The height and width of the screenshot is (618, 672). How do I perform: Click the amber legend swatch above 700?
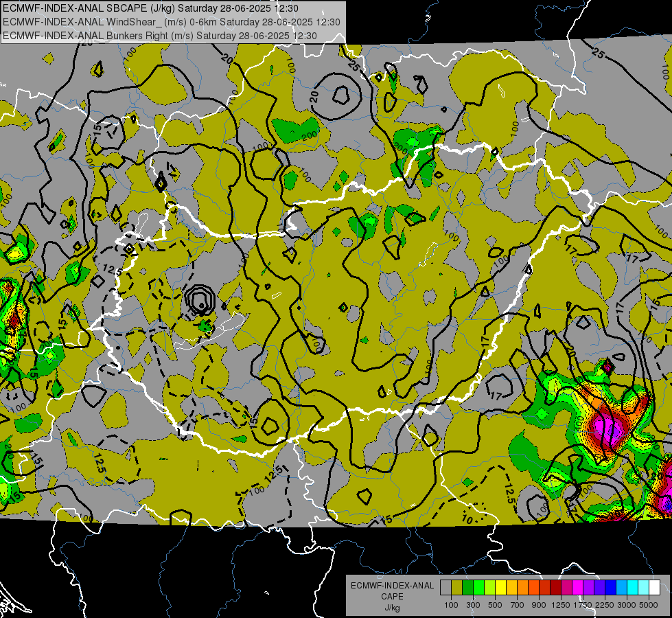[x=512, y=588]
